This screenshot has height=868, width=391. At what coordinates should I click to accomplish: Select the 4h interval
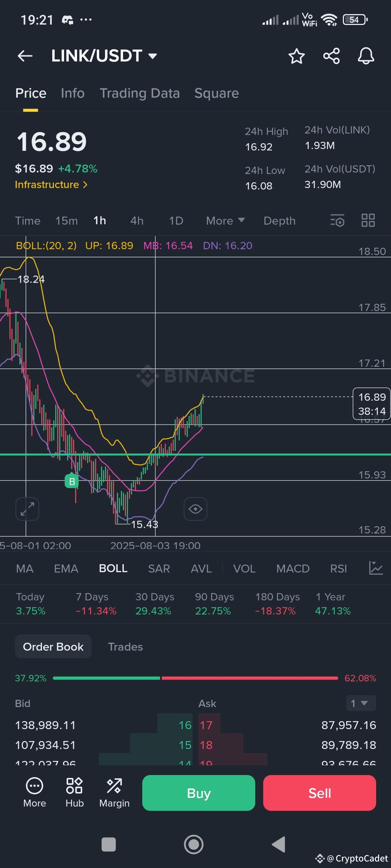137,221
